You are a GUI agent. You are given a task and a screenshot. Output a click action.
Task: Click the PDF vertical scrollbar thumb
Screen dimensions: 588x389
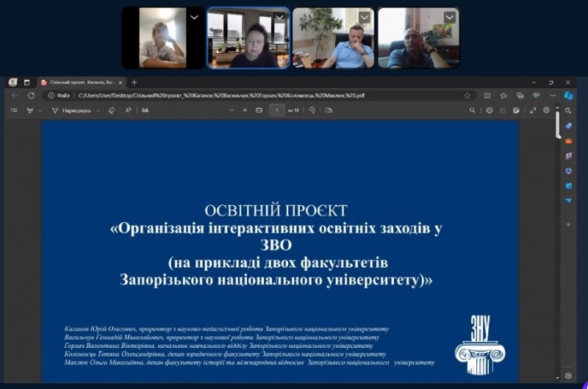coord(558,124)
